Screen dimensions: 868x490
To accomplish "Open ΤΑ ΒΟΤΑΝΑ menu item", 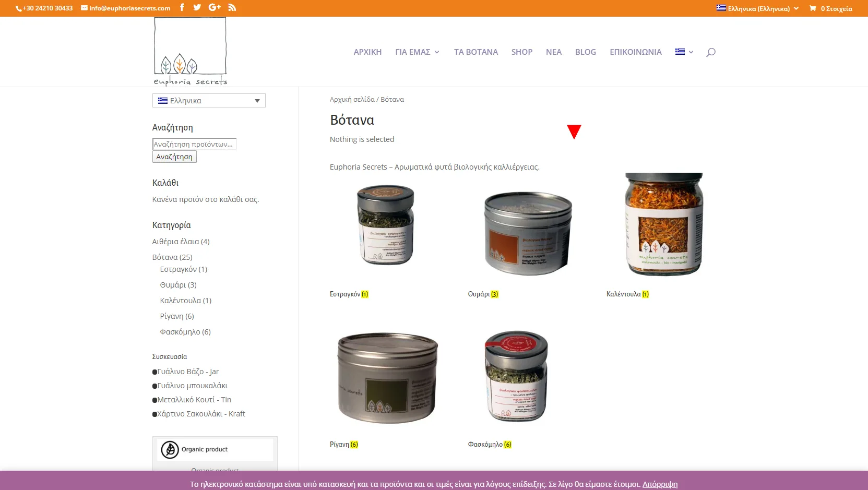I will click(x=476, y=52).
